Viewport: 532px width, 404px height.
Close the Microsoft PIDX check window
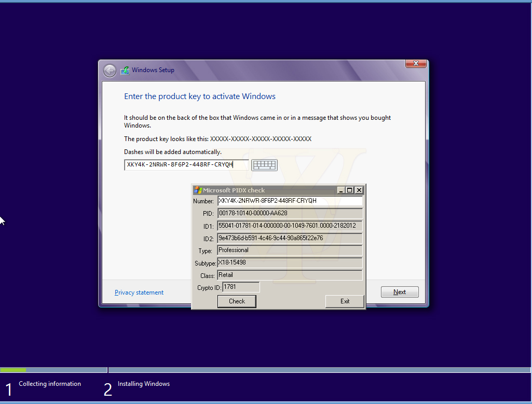pos(359,190)
